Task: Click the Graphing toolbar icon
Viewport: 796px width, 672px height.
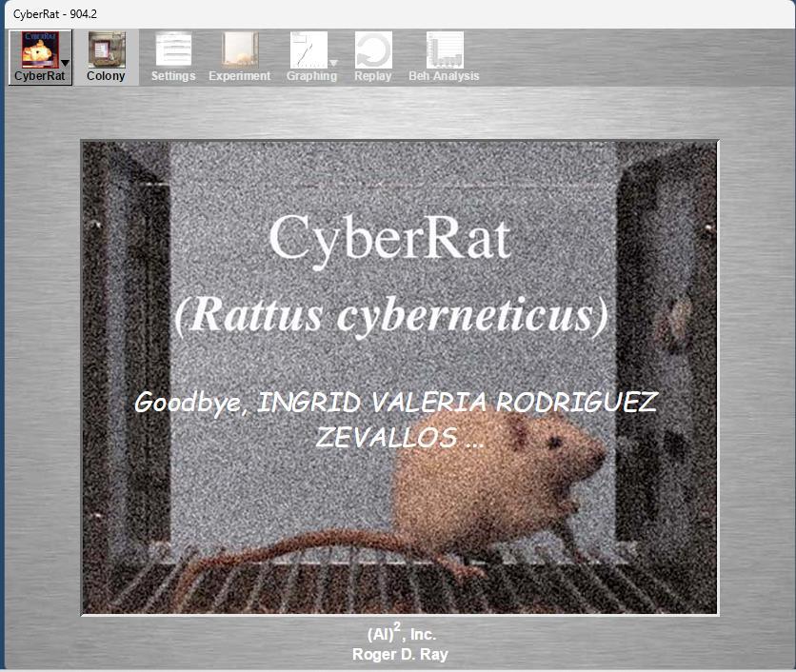Action: pos(308,49)
